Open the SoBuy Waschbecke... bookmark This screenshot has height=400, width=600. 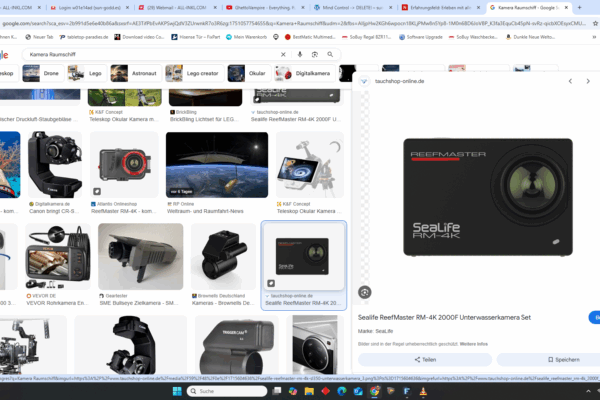[473, 37]
